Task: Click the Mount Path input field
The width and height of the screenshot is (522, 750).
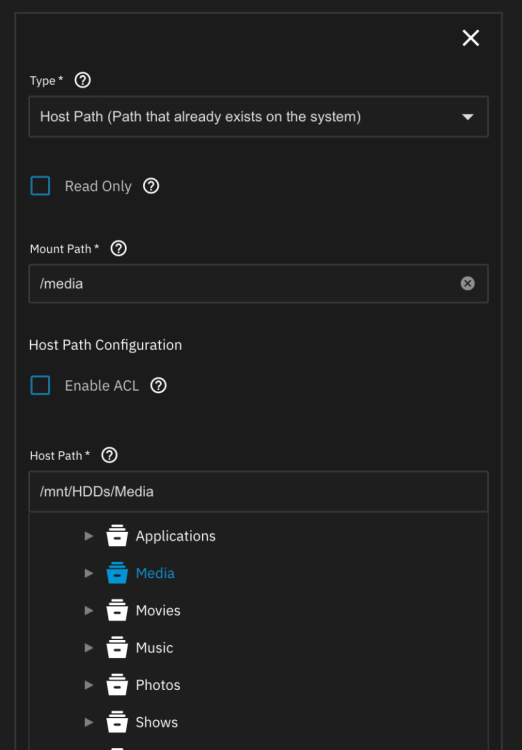Action: [x=258, y=284]
